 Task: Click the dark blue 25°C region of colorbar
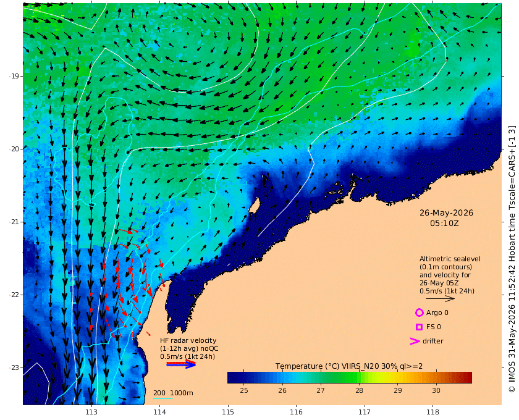pyautogui.click(x=244, y=377)
